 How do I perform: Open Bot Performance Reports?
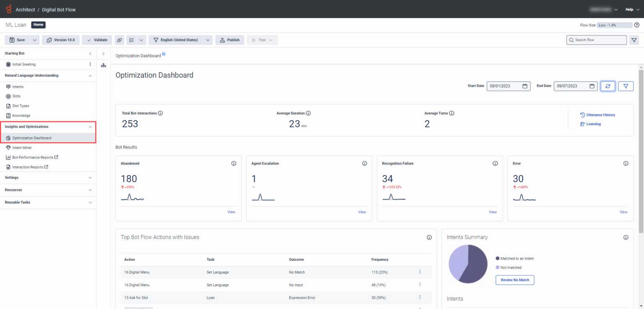pyautogui.click(x=34, y=157)
